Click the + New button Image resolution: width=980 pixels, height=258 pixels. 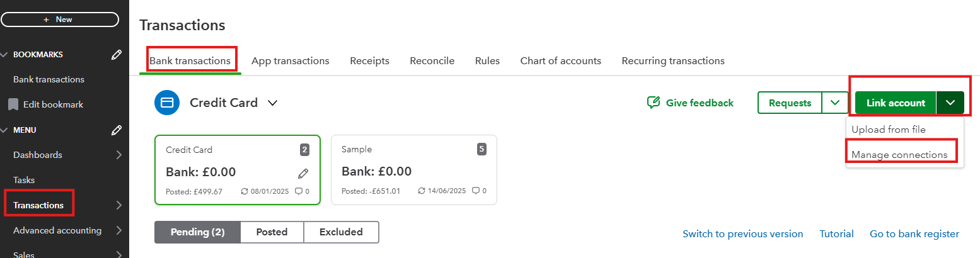pos(60,20)
